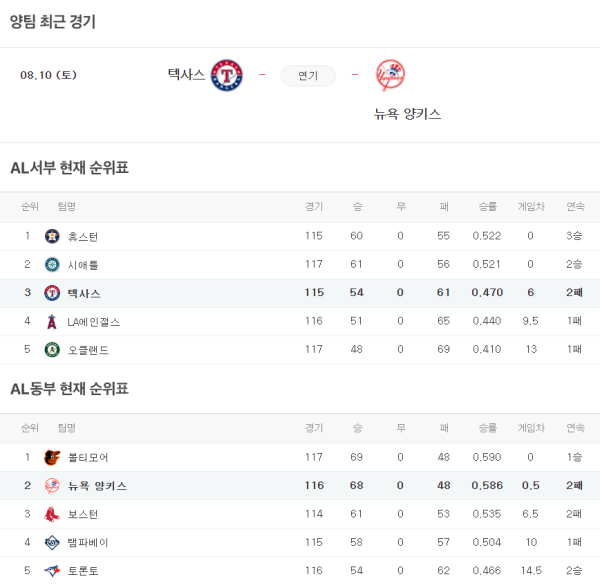The width and height of the screenshot is (600, 588).
Task: Open the 시애틀 team link
Action: 82,265
